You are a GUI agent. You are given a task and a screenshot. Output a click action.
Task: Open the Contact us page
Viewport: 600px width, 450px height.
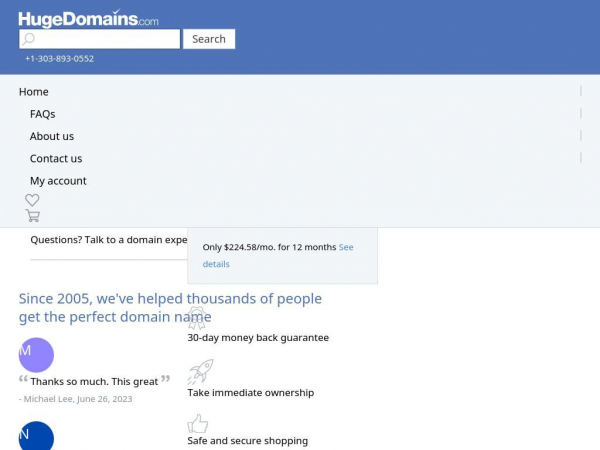click(x=56, y=158)
